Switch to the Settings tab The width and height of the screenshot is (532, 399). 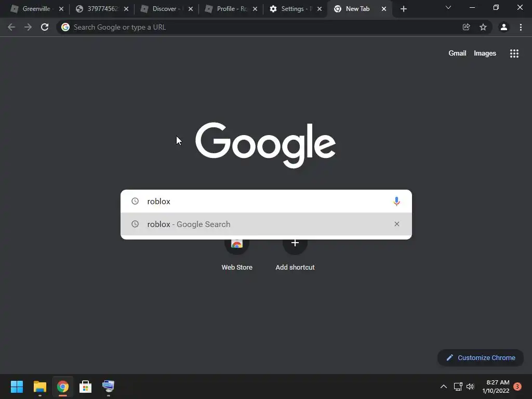tap(294, 9)
